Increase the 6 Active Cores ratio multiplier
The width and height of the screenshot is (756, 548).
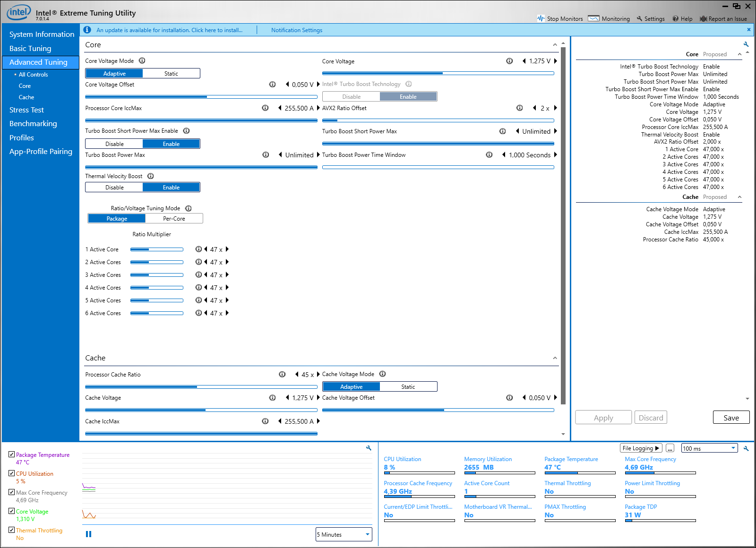(x=227, y=313)
